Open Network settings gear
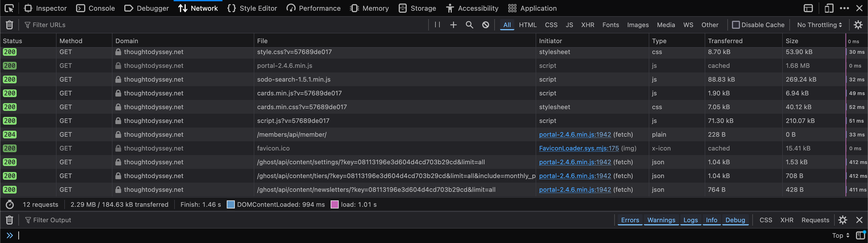This screenshot has width=868, height=243. click(x=858, y=25)
